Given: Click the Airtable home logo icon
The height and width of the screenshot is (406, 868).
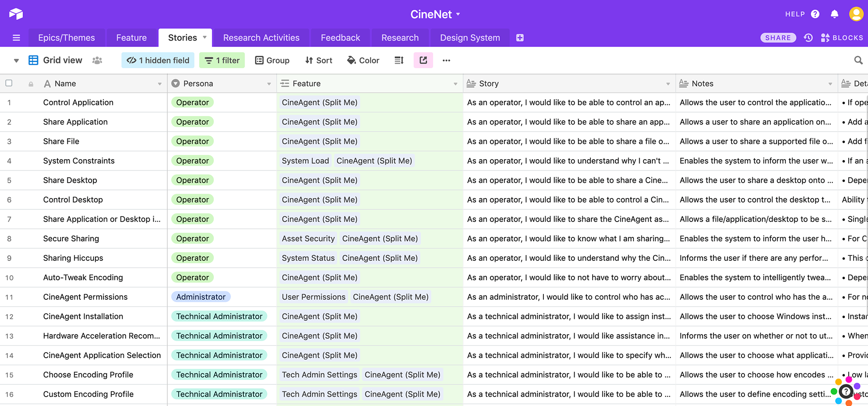Looking at the screenshot, I should [x=16, y=14].
